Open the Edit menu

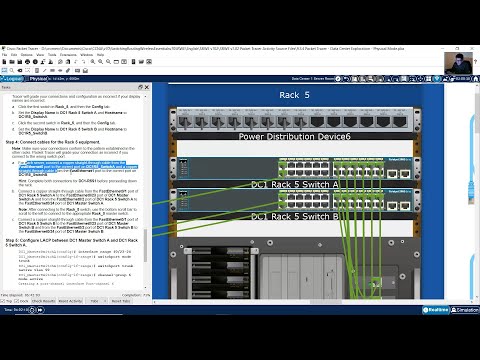14,55
